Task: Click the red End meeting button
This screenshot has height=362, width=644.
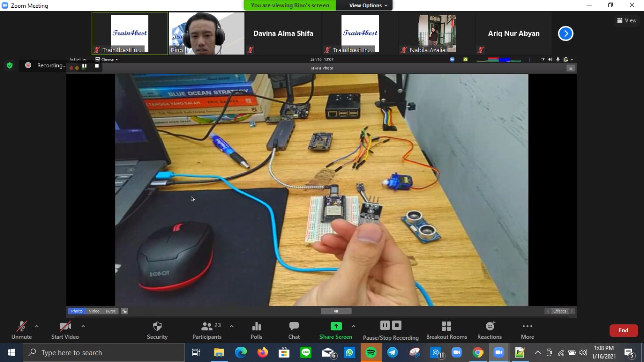Action: pos(623,330)
